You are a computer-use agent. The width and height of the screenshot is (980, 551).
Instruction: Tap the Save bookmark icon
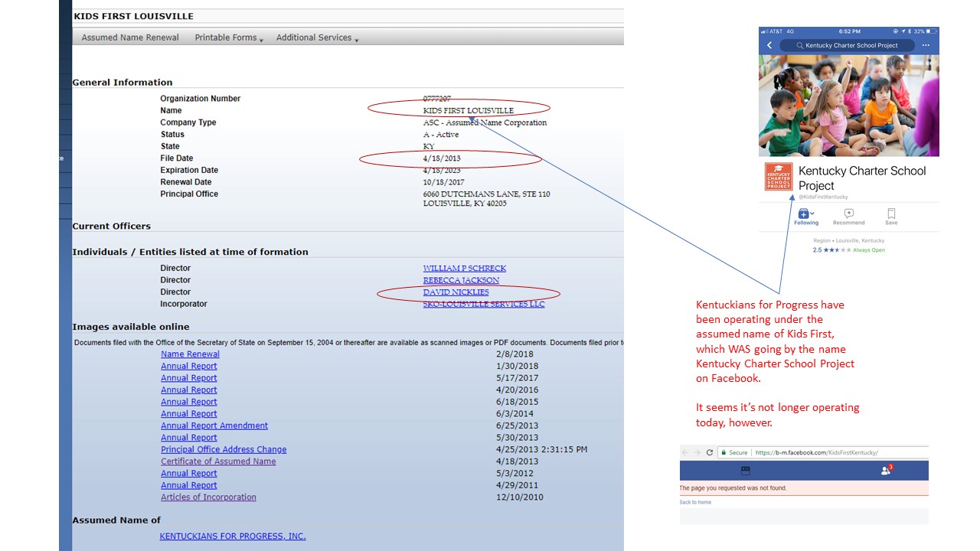[x=891, y=214]
